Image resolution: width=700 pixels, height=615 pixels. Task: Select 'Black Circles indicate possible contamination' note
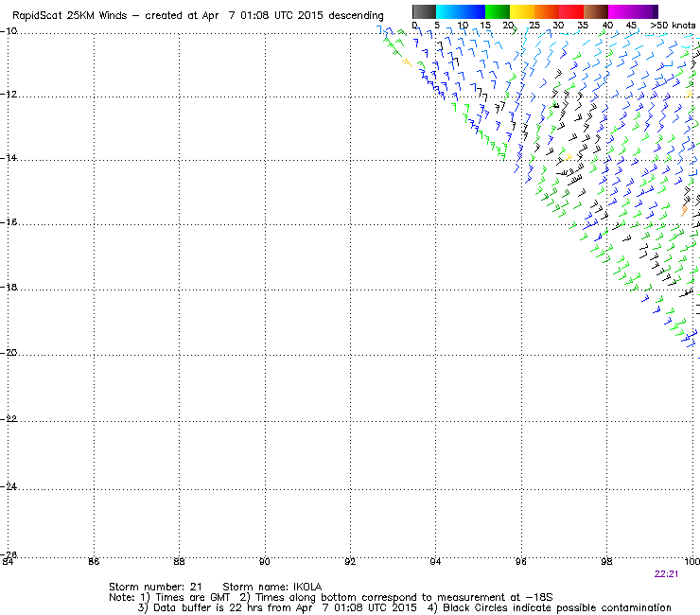point(557,607)
